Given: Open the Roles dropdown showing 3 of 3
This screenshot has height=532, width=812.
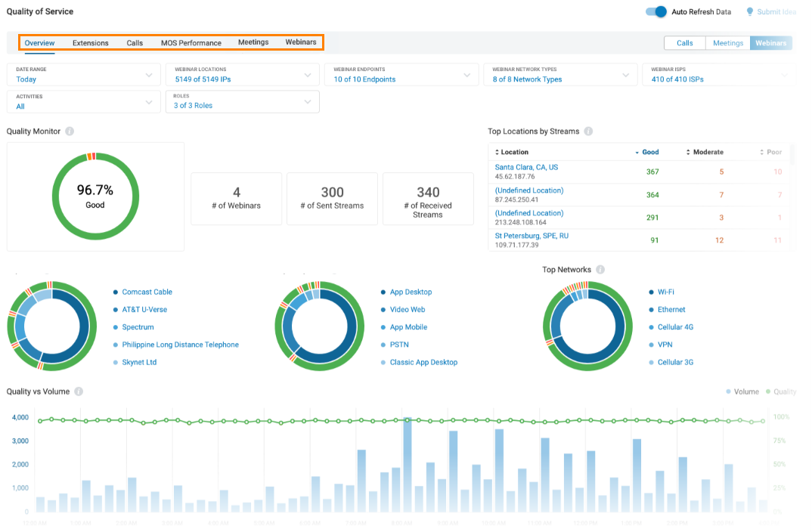Looking at the screenshot, I should (242, 101).
